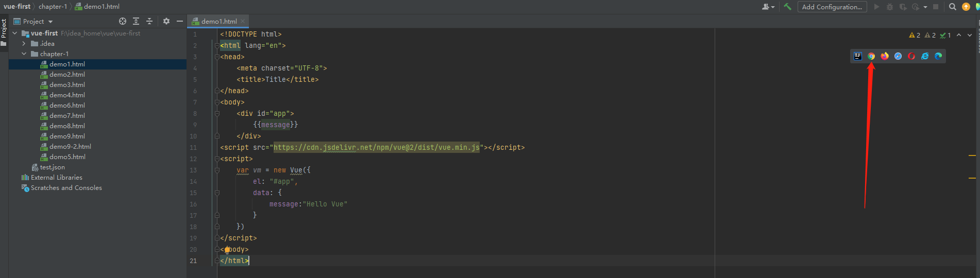Collapse the chapter-1 folder

coord(24,54)
